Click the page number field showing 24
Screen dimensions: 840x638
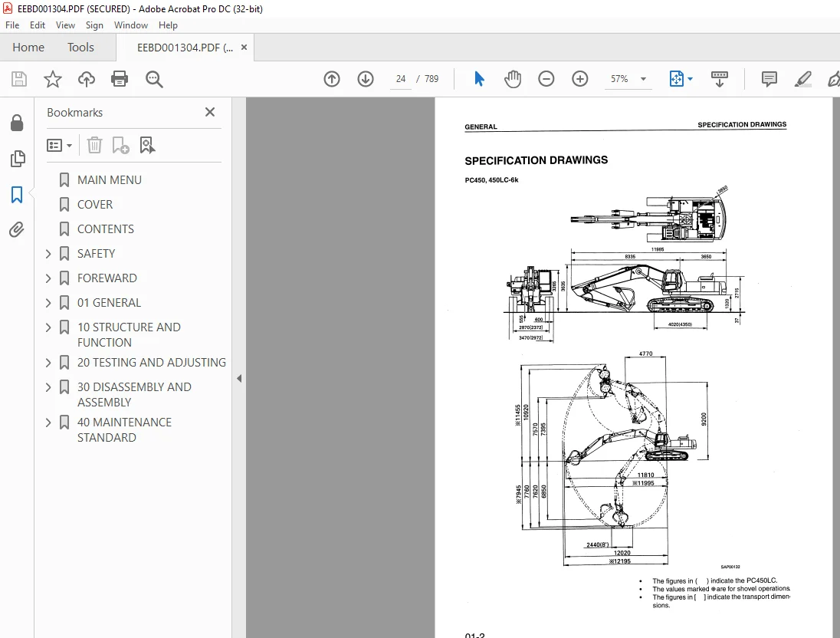[401, 79]
